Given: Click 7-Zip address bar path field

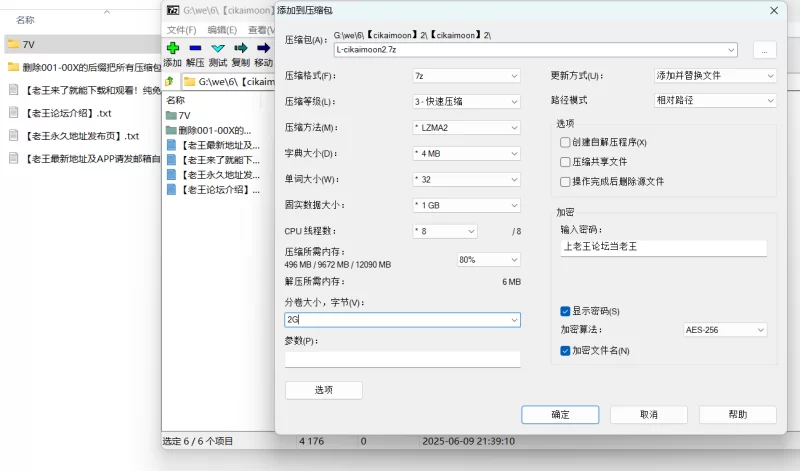Looking at the screenshot, I should tap(229, 82).
